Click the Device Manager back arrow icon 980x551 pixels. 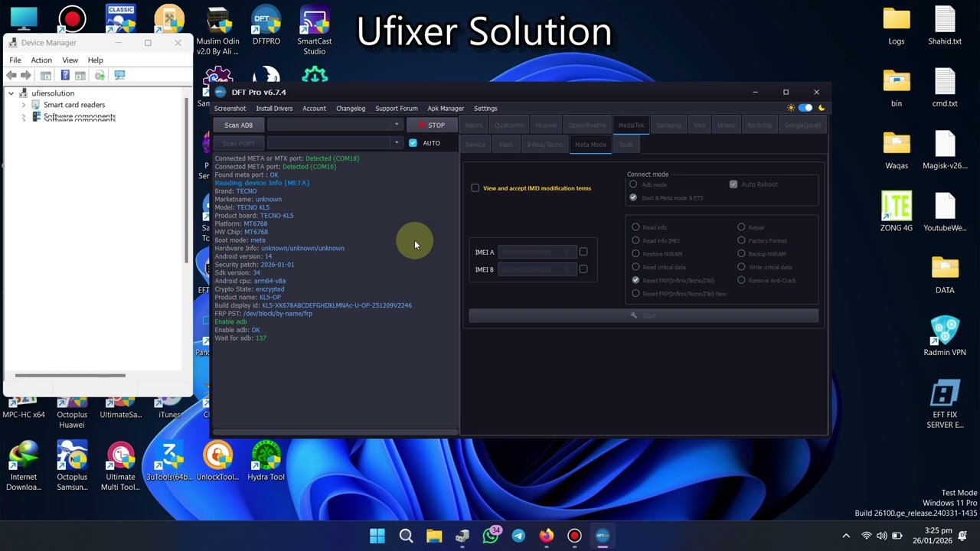[x=11, y=75]
